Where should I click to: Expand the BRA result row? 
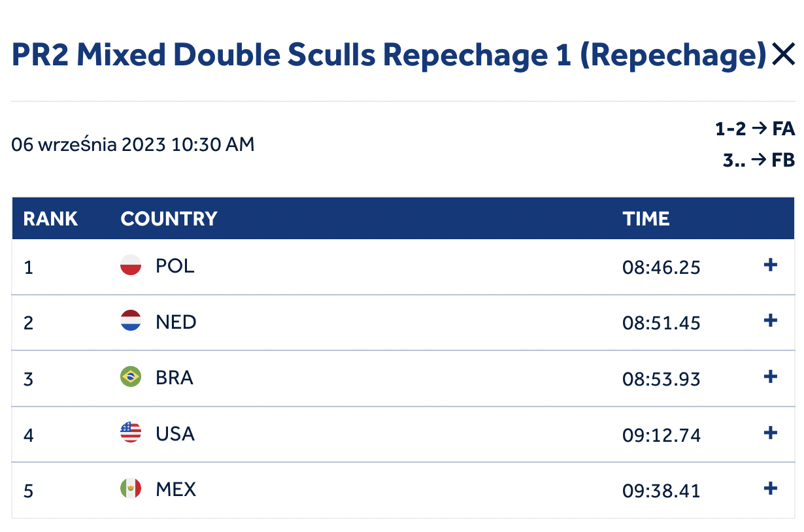coord(771,376)
